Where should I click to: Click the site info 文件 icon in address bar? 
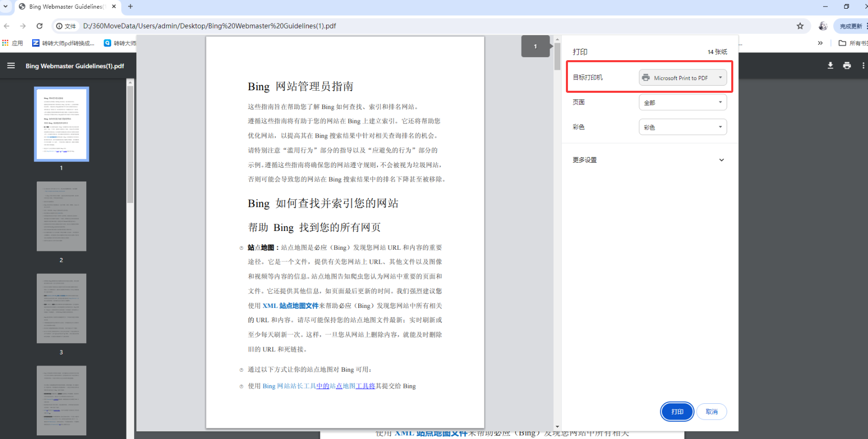[x=66, y=26]
